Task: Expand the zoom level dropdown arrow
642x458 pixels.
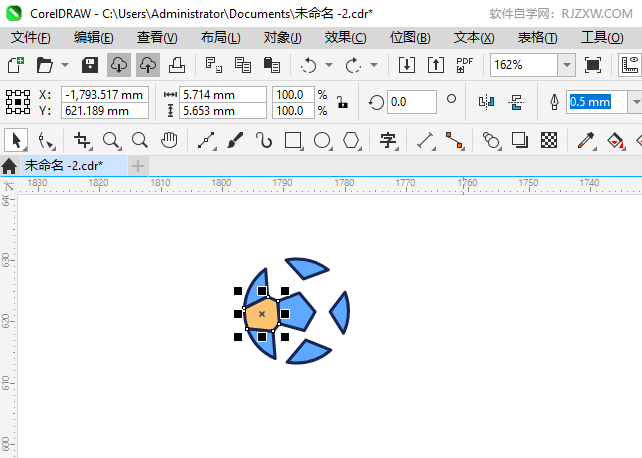Action: [x=567, y=65]
